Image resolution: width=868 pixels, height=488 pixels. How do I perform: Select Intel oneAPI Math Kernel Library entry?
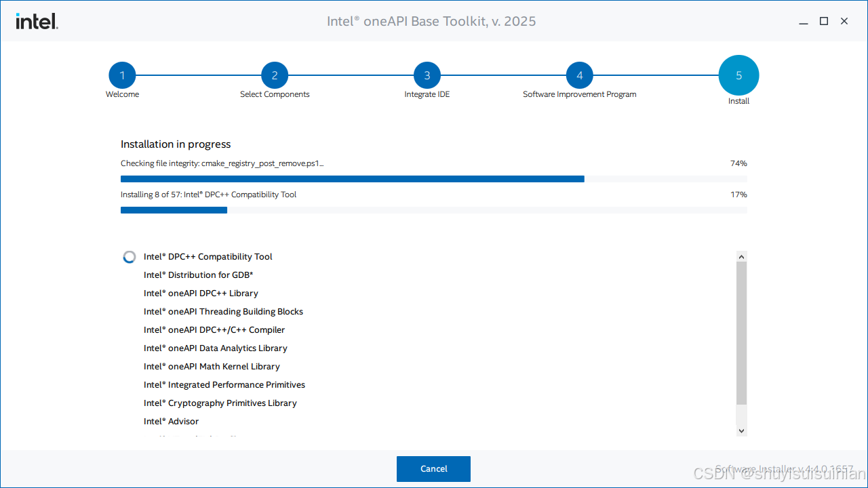pyautogui.click(x=212, y=367)
